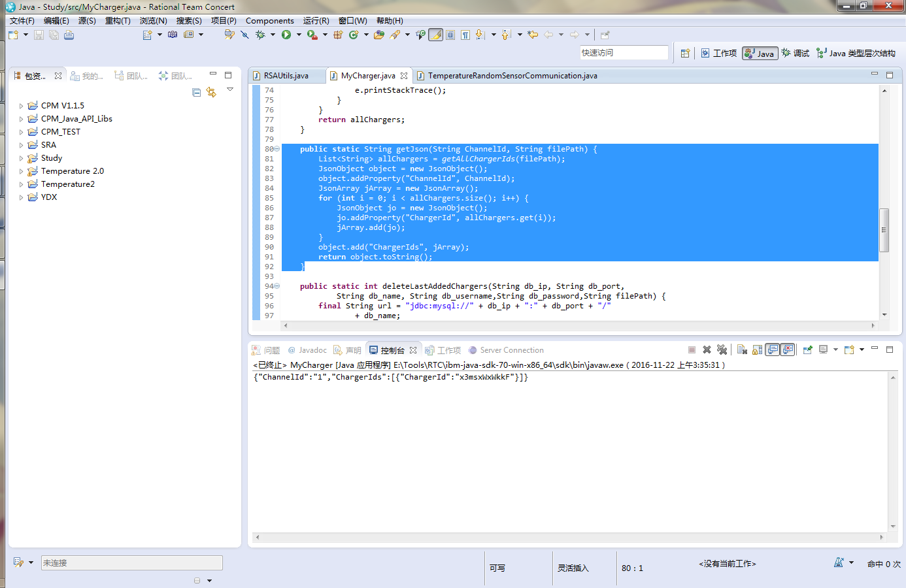Click the New file toolbar icon
This screenshot has height=588, width=906.
[13, 35]
